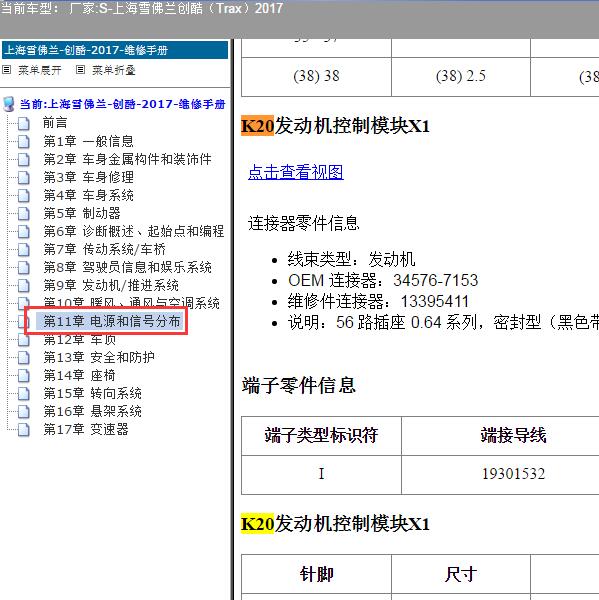Select 第3章 车身修理 chapter
This screenshot has height=600, width=599.
88,177
